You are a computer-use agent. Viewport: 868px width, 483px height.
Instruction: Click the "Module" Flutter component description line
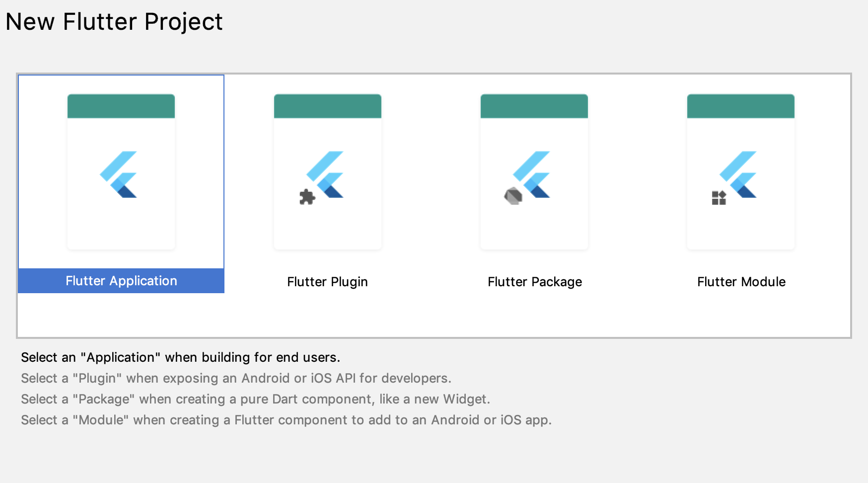pos(286,420)
